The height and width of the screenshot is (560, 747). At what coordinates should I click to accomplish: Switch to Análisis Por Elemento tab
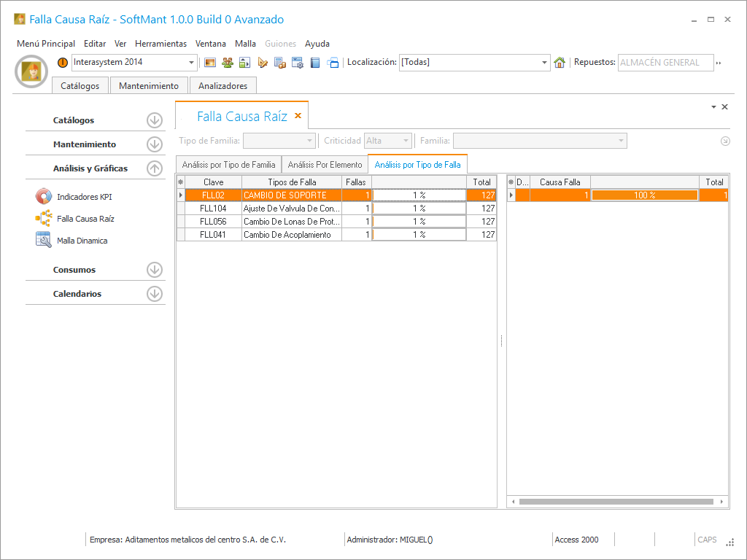pos(325,165)
